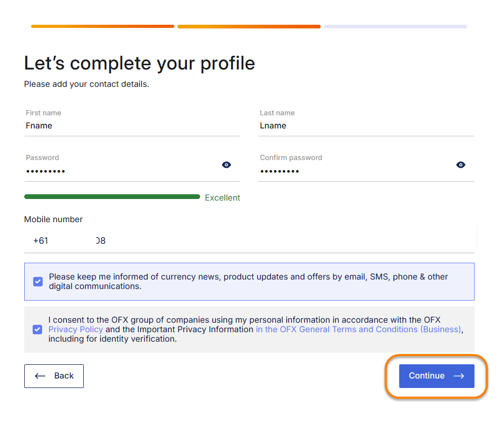
Task: Click the +61 country code prefix
Action: click(x=41, y=241)
